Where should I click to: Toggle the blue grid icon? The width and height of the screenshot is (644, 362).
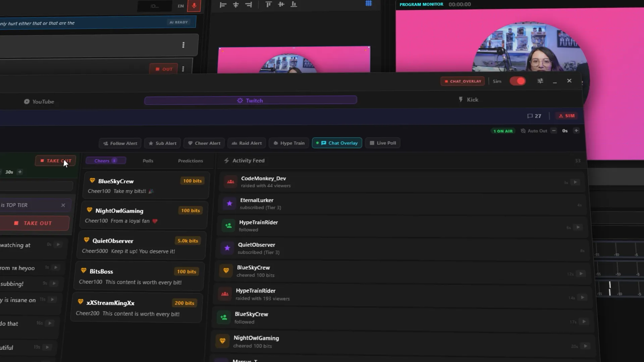point(369,3)
